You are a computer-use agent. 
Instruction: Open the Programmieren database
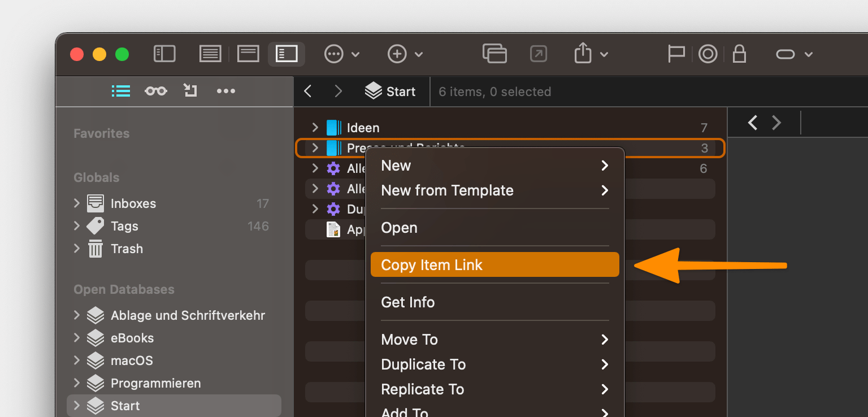[x=156, y=383]
